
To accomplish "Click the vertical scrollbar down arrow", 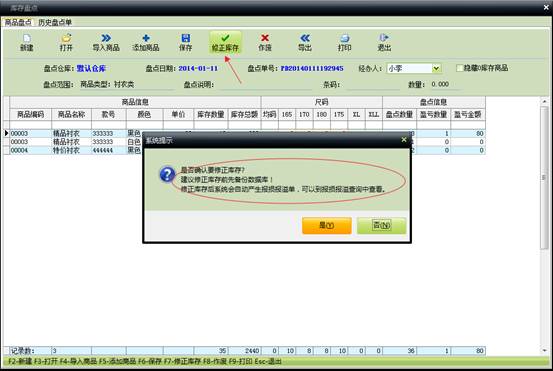I will pos(545,350).
